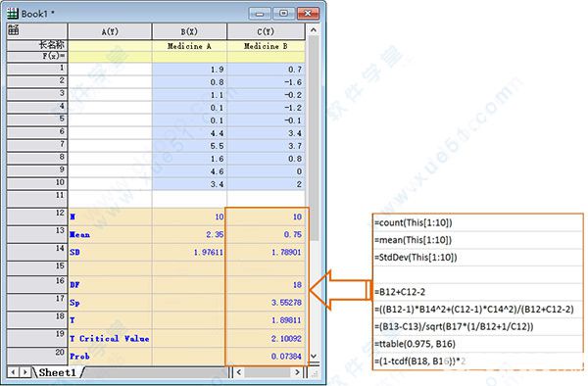The height and width of the screenshot is (386, 588).
Task: Click Medicine B value 3.7
Action: [x=266, y=146]
